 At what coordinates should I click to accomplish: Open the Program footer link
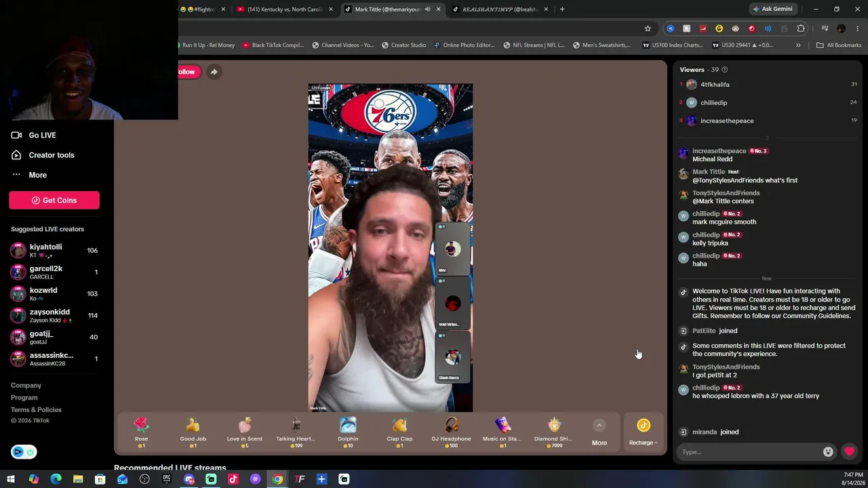point(24,398)
